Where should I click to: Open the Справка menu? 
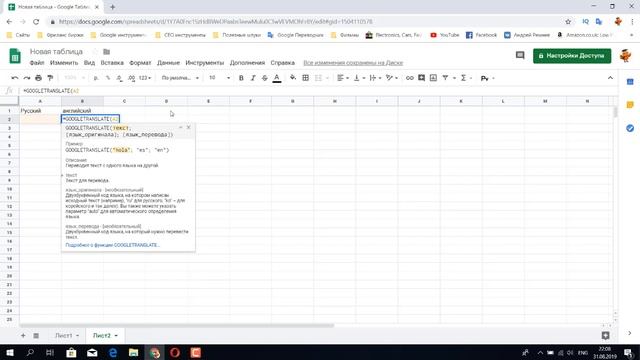(x=282, y=63)
